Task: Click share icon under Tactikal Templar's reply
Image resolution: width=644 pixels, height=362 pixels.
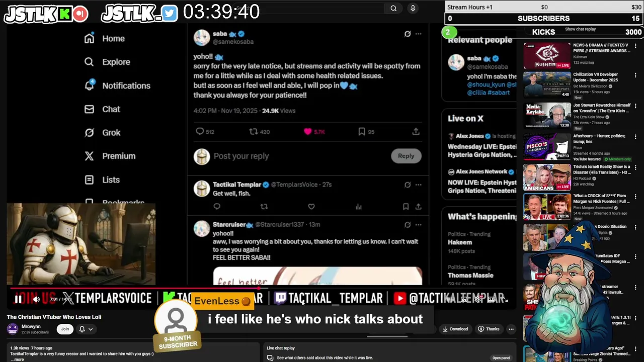Action: tap(418, 207)
